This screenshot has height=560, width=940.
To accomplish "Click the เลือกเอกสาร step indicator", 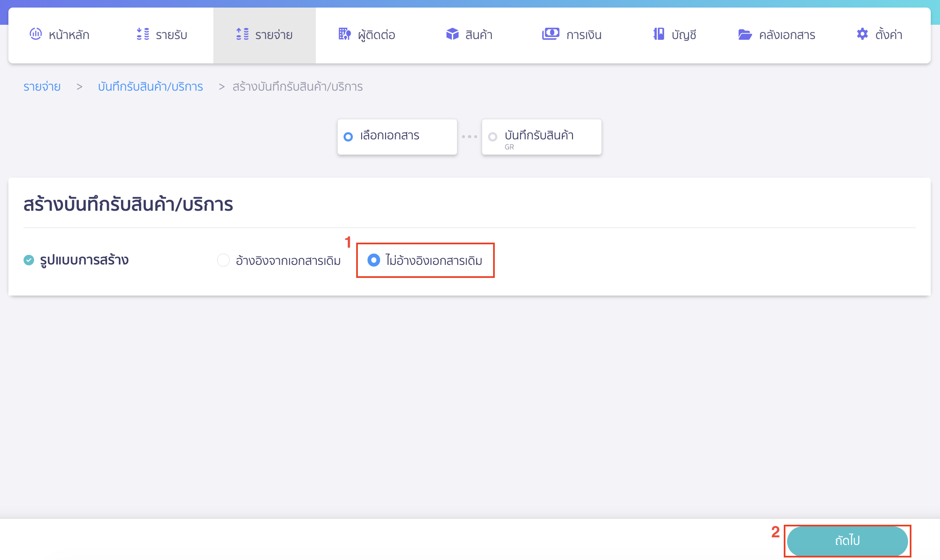I will coord(397,137).
